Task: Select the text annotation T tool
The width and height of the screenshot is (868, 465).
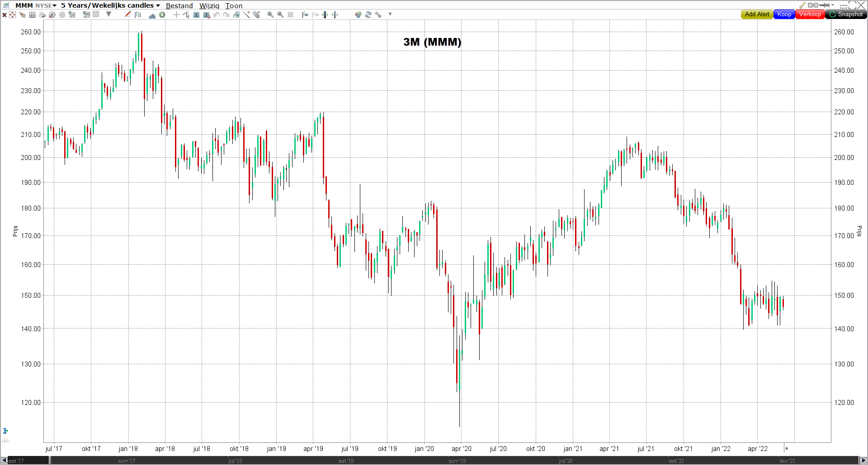Action: [x=196, y=15]
